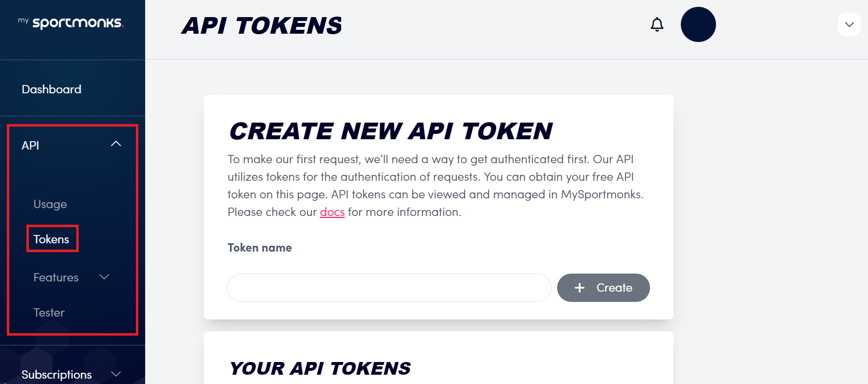This screenshot has width=868, height=384.
Task: Open the Usage page
Action: tap(50, 204)
